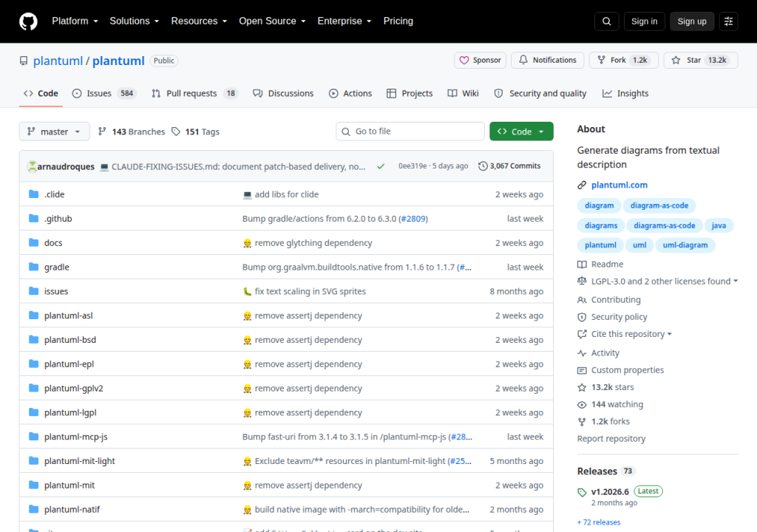Open the plantuml-mit-light folder

[80, 461]
